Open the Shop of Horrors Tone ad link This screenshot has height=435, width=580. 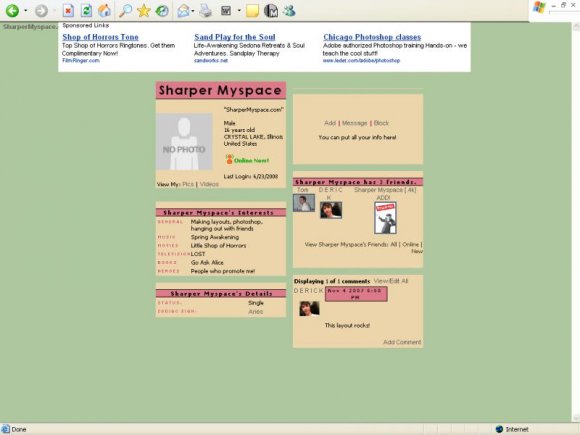click(100, 37)
